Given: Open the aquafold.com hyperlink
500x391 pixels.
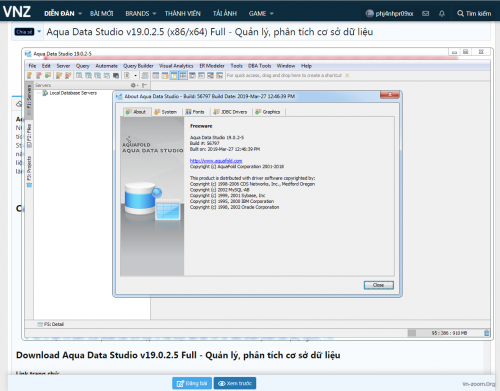Looking at the screenshot, I should (x=216, y=161).
